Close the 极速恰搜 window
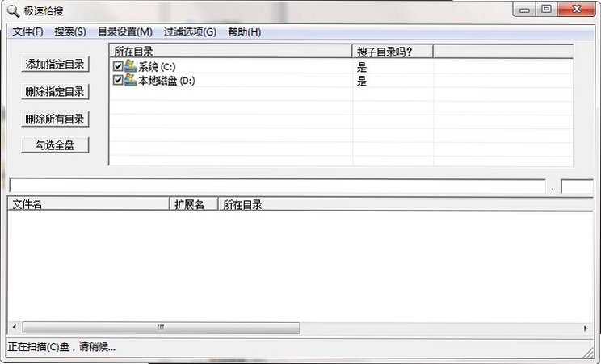Screen dimensions: 601x364 (x=577, y=9)
